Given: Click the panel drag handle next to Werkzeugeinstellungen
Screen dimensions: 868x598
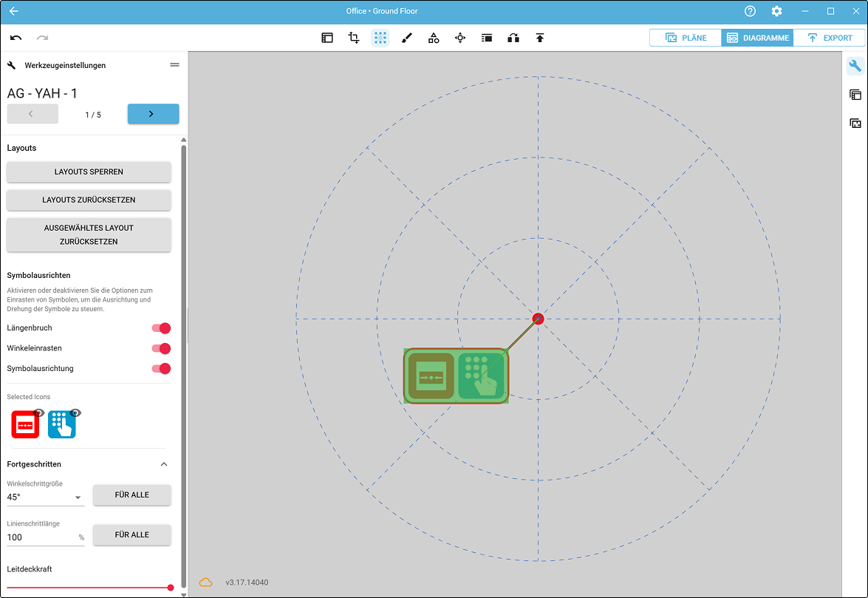Looking at the screenshot, I should point(174,65).
